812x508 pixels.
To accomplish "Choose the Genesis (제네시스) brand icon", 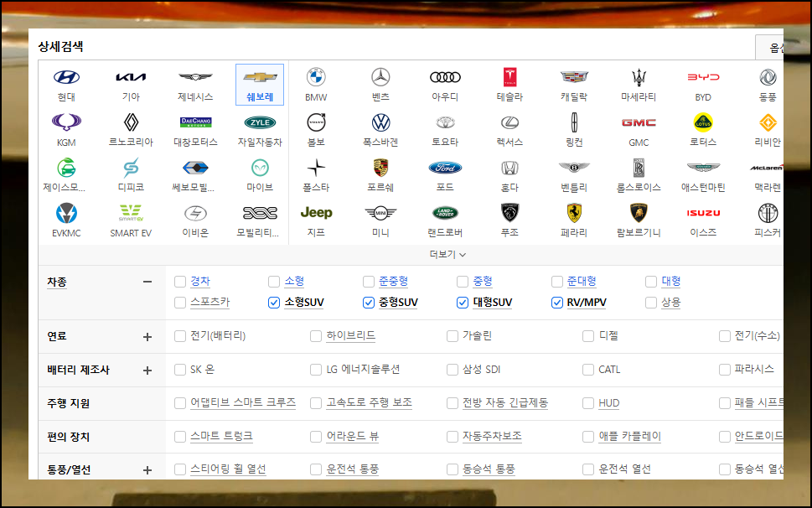I will point(195,77).
